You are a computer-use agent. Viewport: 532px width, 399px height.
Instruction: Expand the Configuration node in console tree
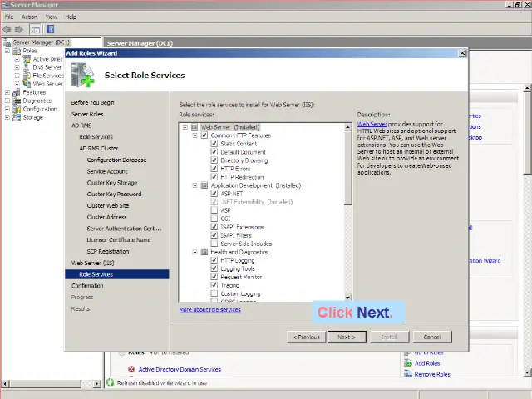[x=7, y=109]
